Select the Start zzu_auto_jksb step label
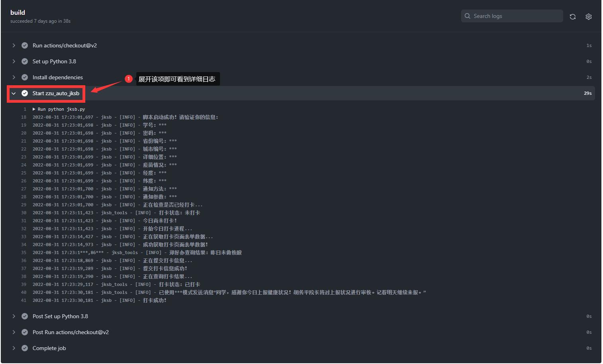Viewport: 603px width, 364px height. [x=56, y=93]
